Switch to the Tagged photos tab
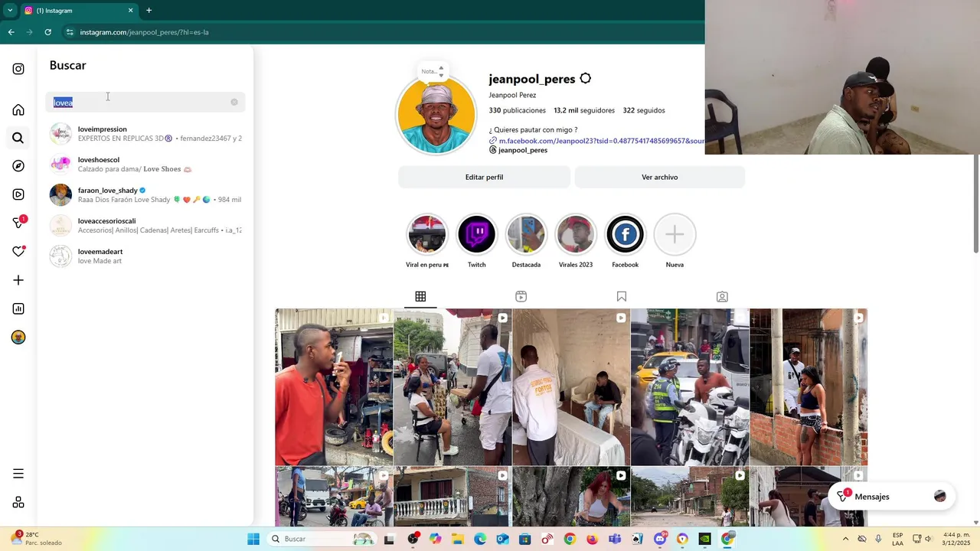Viewport: 980px width, 551px height. 722,296
